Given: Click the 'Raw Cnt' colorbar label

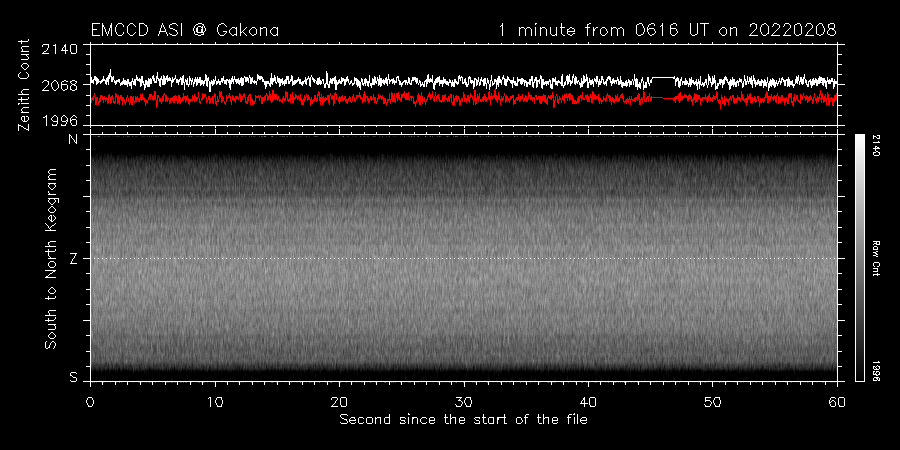Looking at the screenshot, I should click(876, 258).
